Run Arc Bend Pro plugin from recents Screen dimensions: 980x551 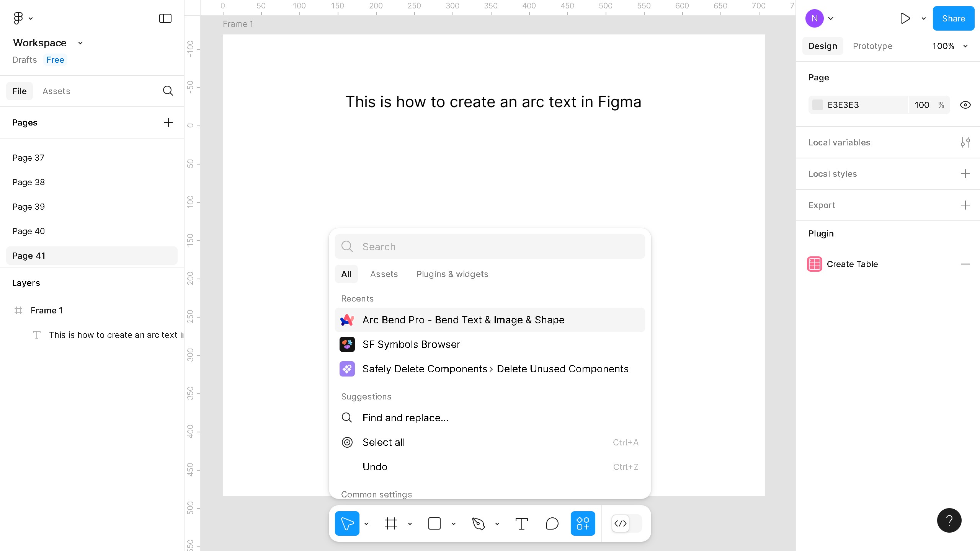coord(463,320)
